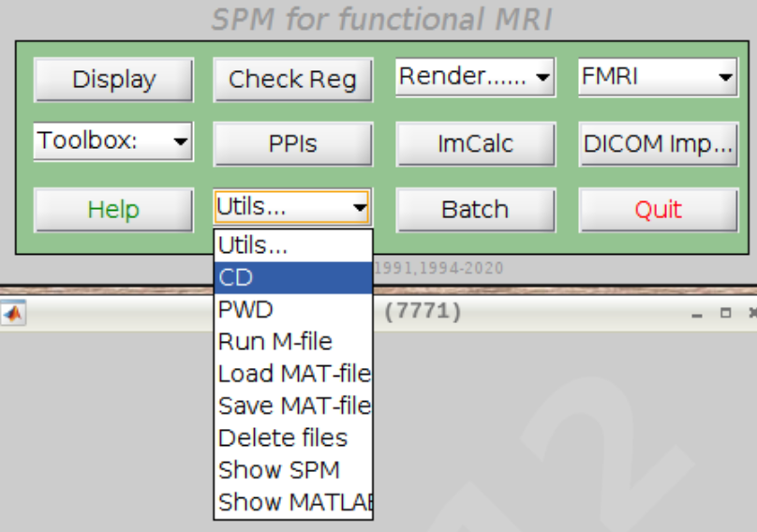Select the 'Utils...' header entry in list

pos(293,245)
